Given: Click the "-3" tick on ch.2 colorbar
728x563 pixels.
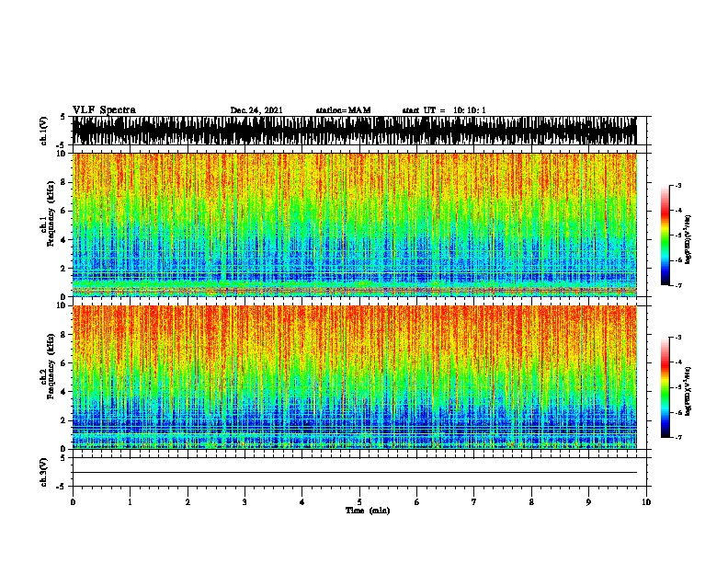Looking at the screenshot, I should tap(678, 338).
